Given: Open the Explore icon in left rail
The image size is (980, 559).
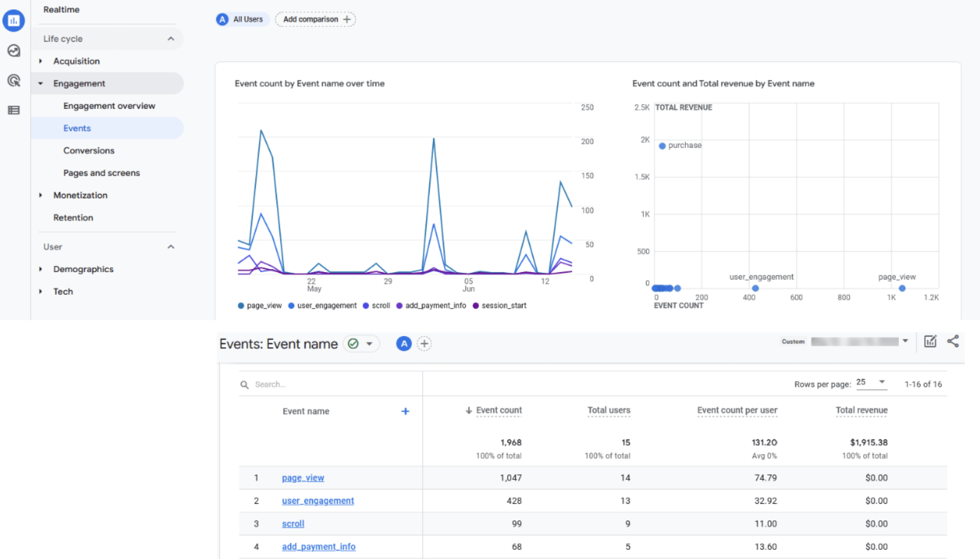Looking at the screenshot, I should 14,51.
